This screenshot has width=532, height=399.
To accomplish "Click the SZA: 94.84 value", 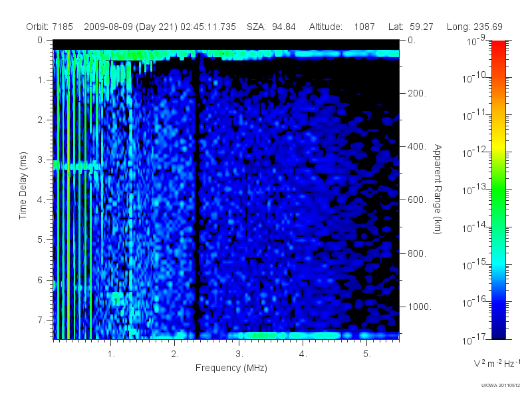I will [271, 27].
